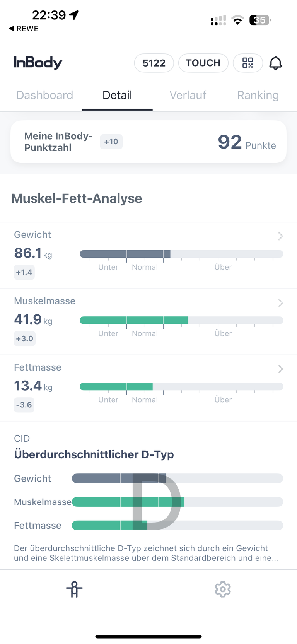
Task: Open the Ranking tab
Action: pyautogui.click(x=258, y=95)
